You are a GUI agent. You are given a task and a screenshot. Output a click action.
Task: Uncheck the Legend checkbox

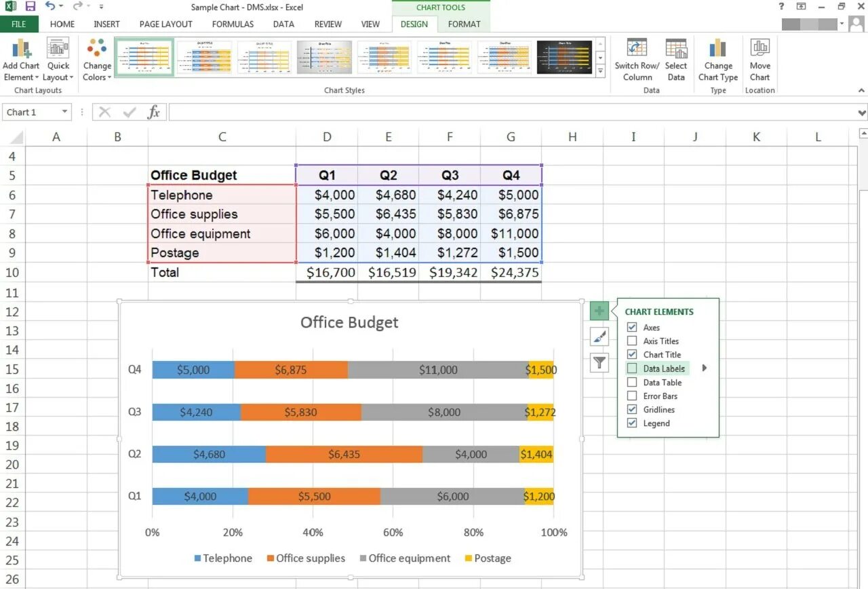point(632,423)
